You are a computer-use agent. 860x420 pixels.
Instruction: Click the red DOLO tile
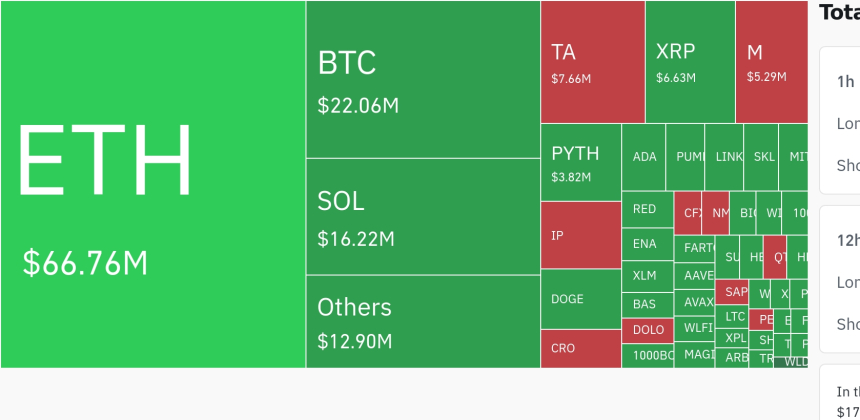coord(647,330)
